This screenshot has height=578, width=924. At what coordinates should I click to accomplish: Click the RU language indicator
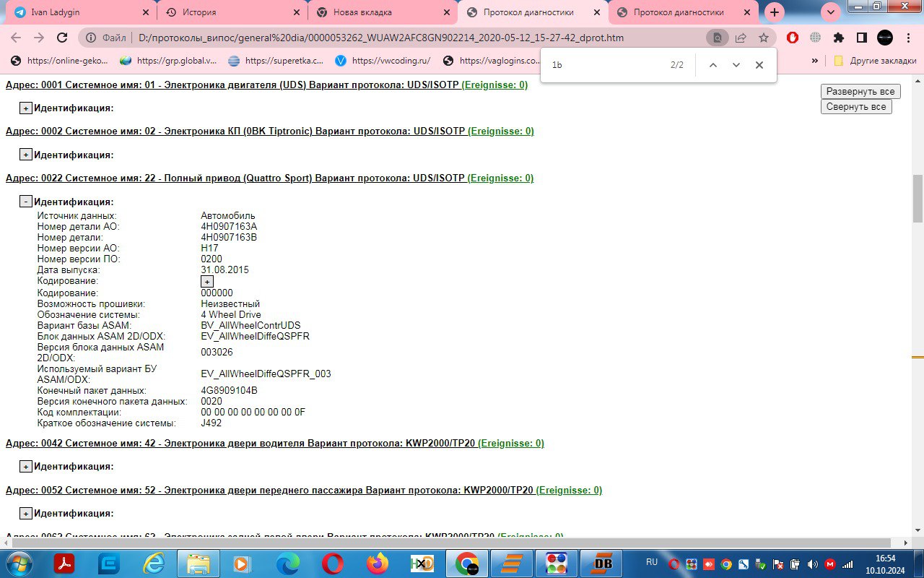[651, 561]
